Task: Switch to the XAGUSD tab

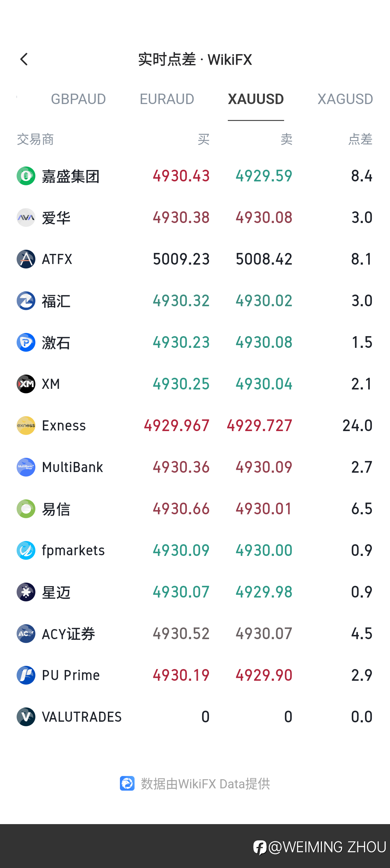Action: point(345,99)
